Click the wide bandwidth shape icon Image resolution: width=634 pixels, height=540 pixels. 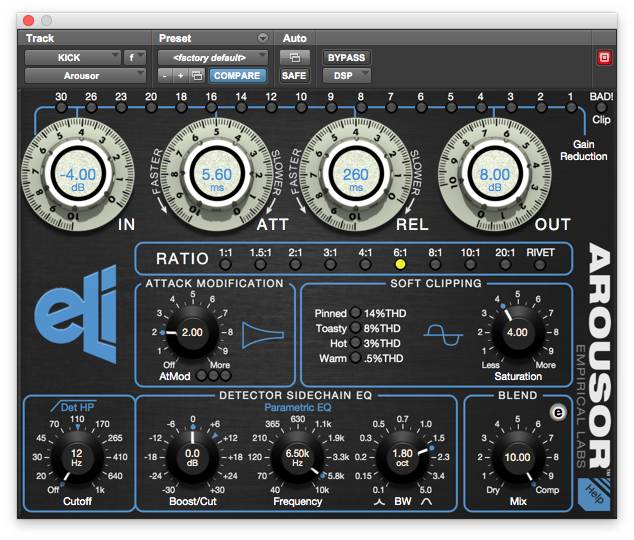point(427,502)
